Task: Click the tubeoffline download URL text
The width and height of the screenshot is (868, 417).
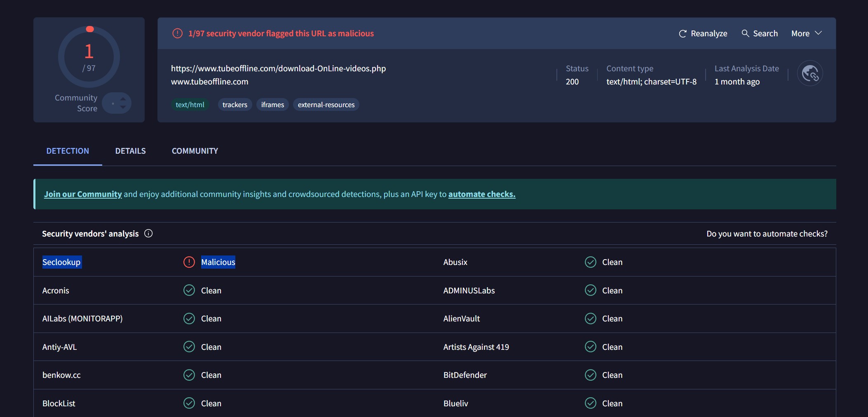Action: (279, 68)
